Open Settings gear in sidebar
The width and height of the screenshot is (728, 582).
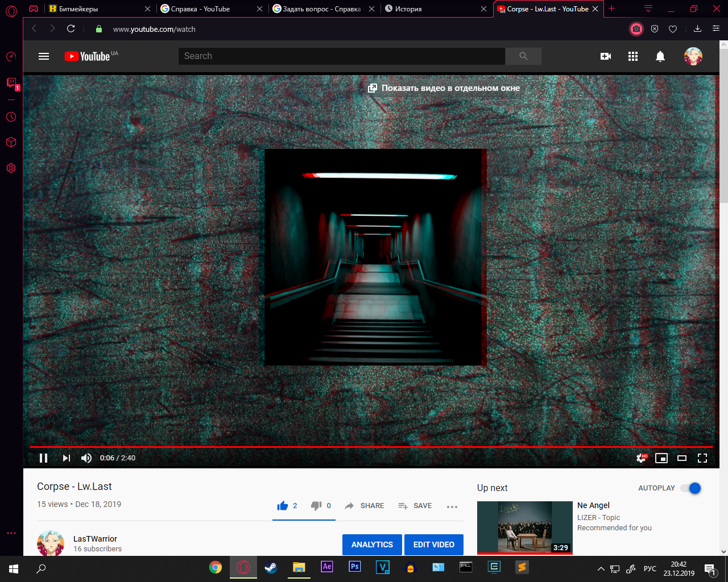click(x=11, y=168)
